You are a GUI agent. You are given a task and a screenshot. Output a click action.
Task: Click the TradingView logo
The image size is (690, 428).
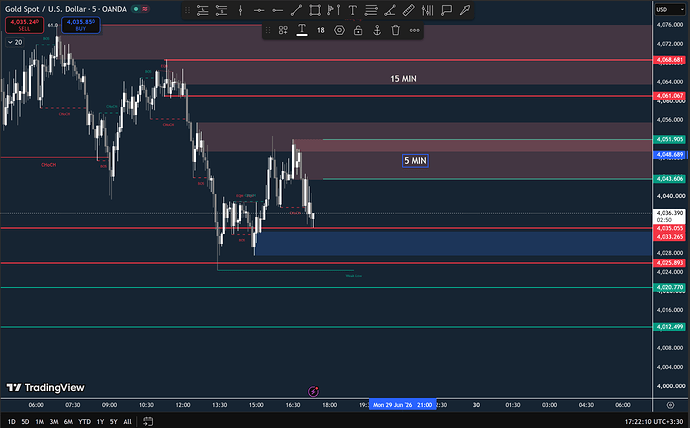(x=45, y=388)
